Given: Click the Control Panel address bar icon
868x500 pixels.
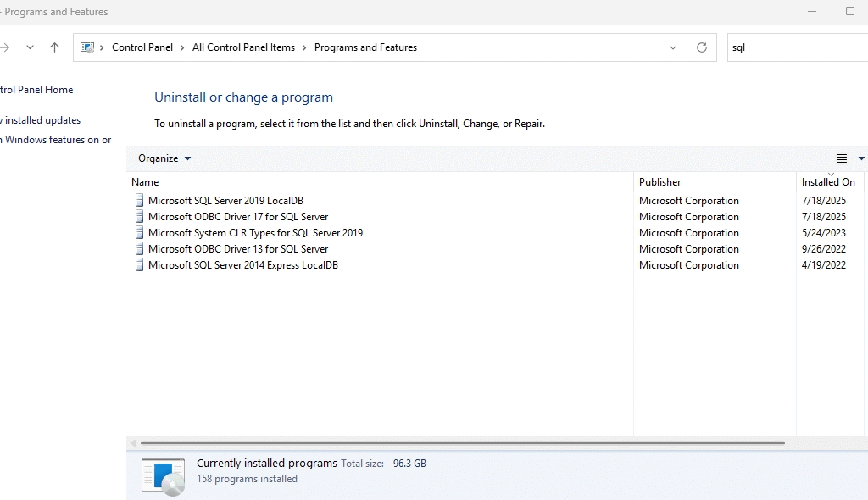Looking at the screenshot, I should [x=87, y=47].
